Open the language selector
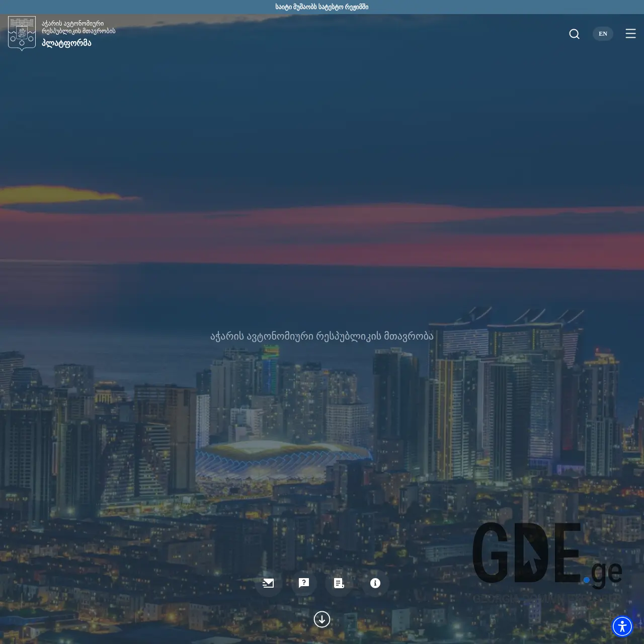Screen dimensions: 644x644 [602, 34]
